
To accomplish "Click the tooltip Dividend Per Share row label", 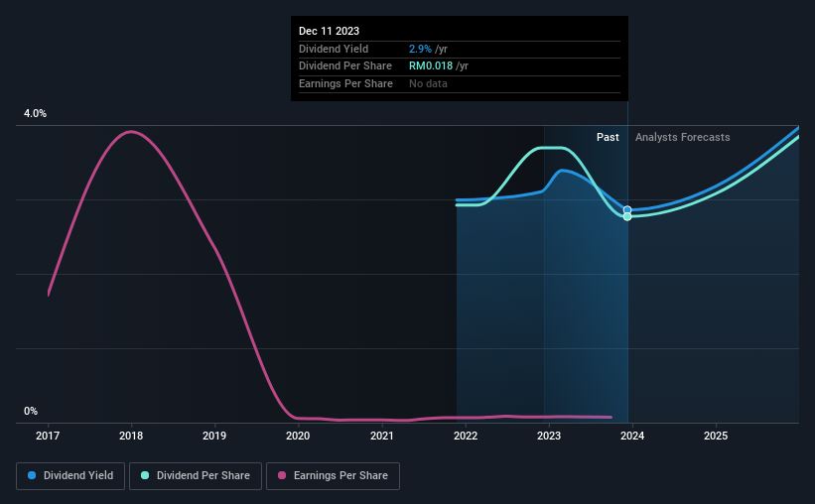I will point(345,66).
